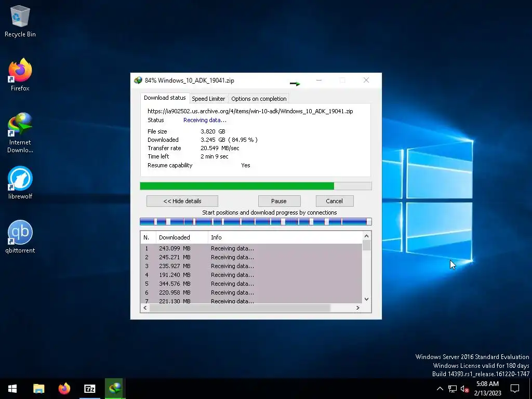This screenshot has width=532, height=399.
Task: Select connection 4 row with 191.240 MB
Action: [251, 275]
